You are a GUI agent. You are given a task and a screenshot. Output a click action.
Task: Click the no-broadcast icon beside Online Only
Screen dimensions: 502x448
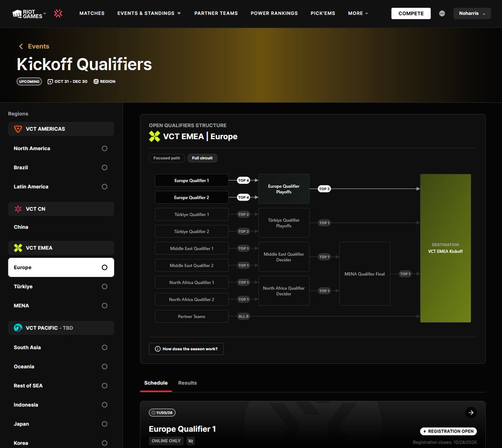[191, 441]
